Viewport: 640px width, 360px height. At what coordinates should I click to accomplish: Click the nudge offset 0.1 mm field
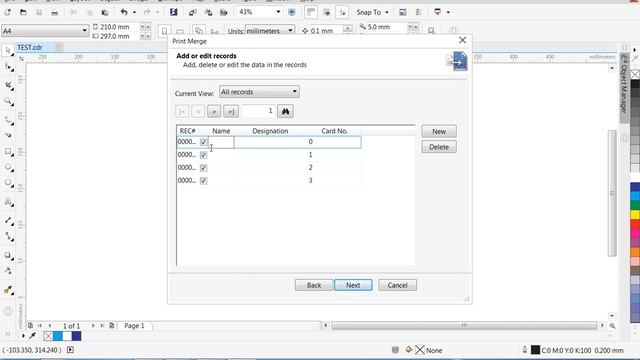pos(327,31)
